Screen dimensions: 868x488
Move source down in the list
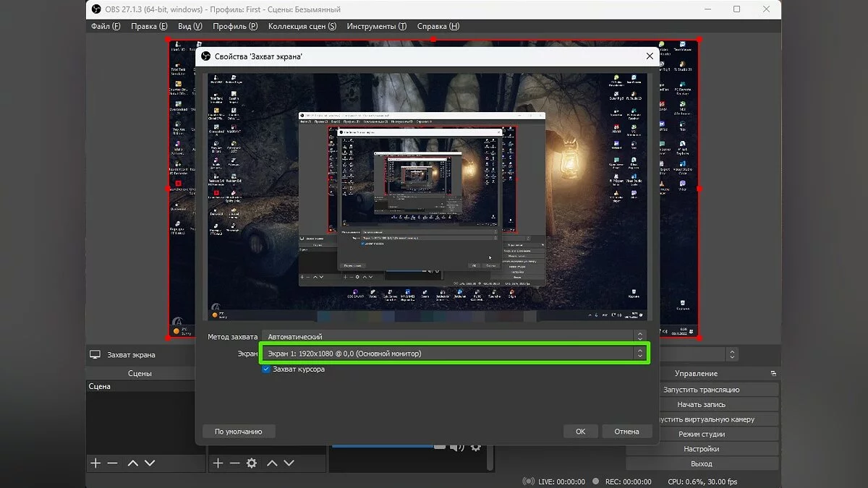point(289,463)
